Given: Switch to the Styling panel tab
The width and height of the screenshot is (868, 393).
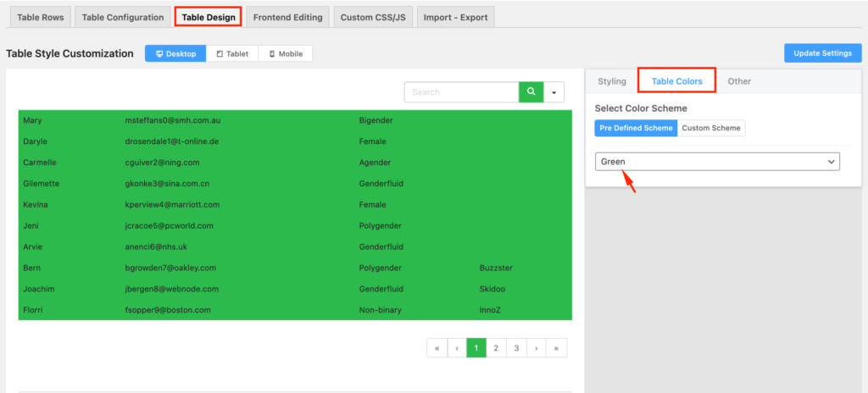Looking at the screenshot, I should (x=612, y=81).
